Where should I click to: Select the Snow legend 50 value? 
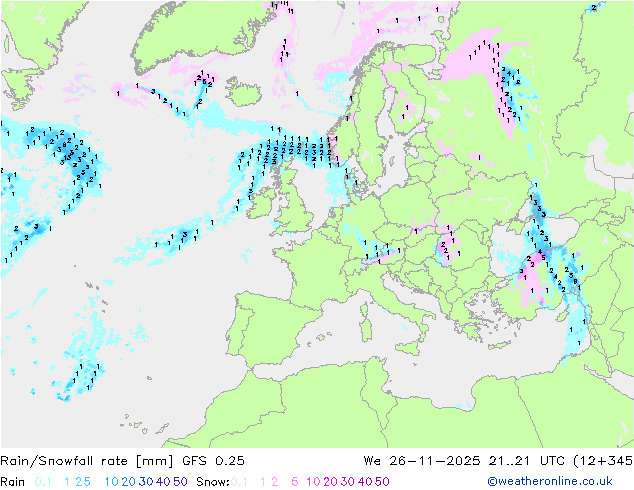(x=382, y=482)
